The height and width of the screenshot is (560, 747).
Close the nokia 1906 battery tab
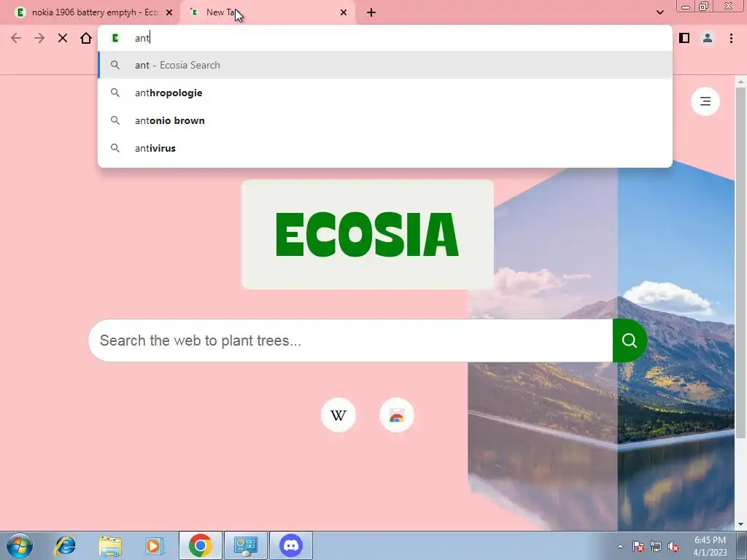tap(169, 12)
